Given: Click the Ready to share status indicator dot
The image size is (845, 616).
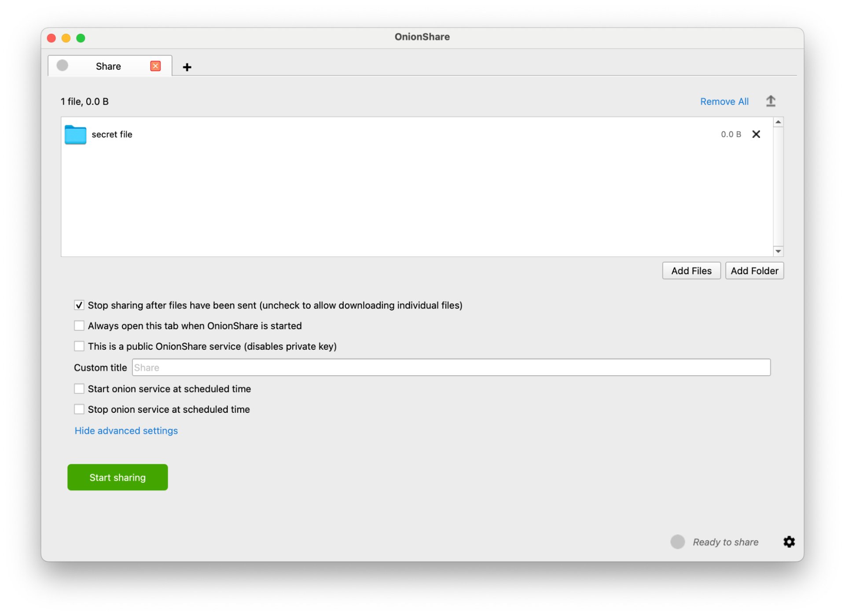Looking at the screenshot, I should coord(678,542).
